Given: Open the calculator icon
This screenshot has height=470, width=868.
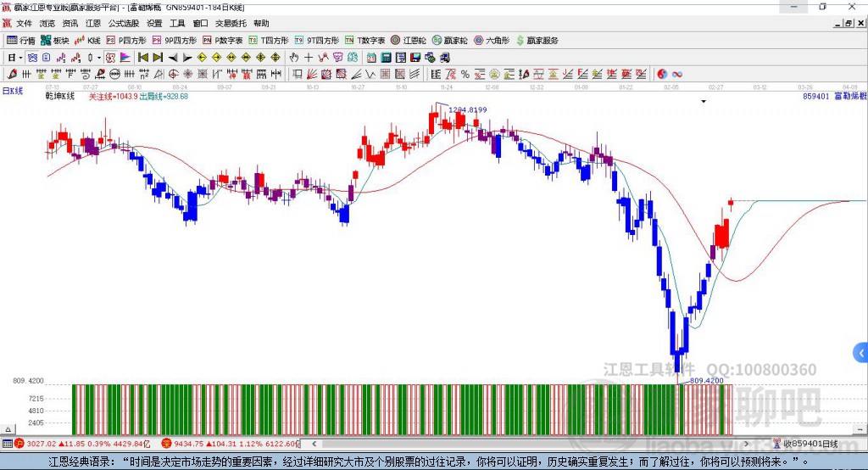Looking at the screenshot, I should pyautogui.click(x=386, y=58).
